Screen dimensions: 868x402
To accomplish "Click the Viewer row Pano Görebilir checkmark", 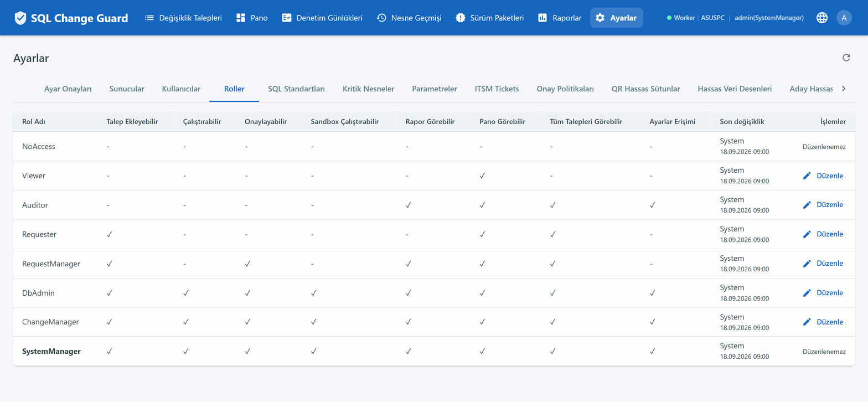I will pyautogui.click(x=483, y=176).
